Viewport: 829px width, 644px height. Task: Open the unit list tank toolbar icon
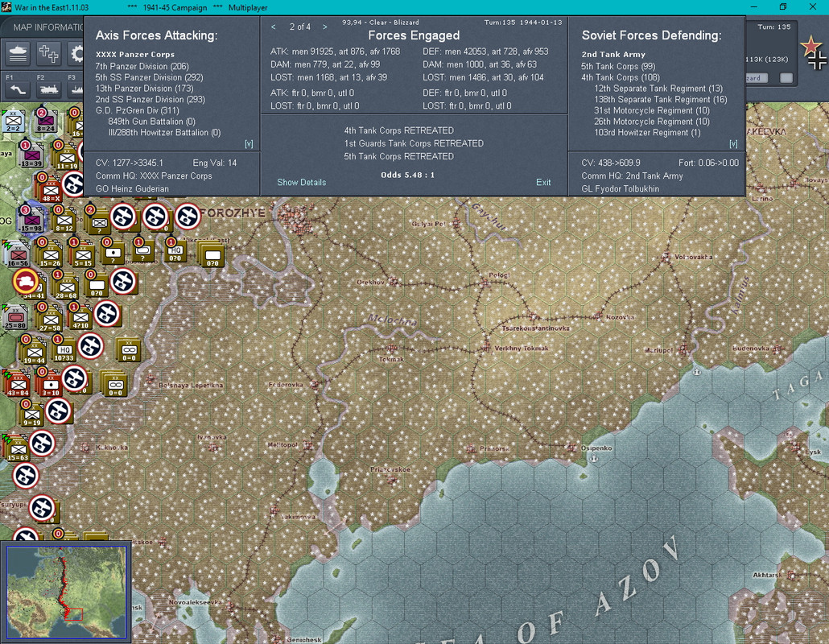[18, 53]
